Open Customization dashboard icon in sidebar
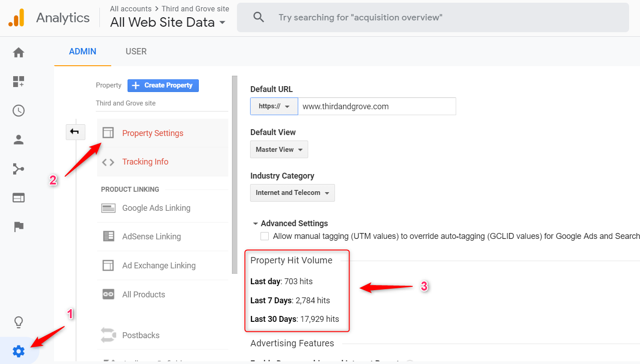The height and width of the screenshot is (364, 640). 19,82
